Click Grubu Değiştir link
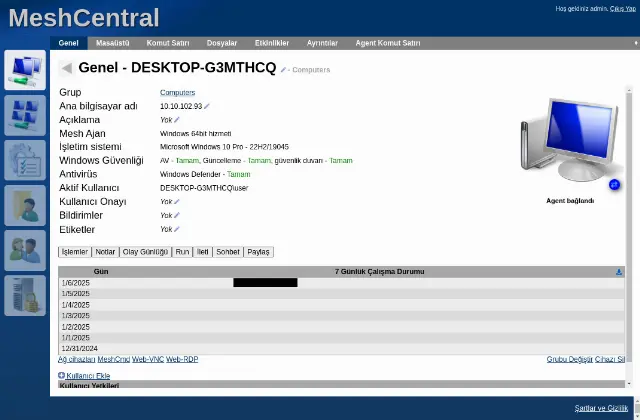 [x=569, y=359]
